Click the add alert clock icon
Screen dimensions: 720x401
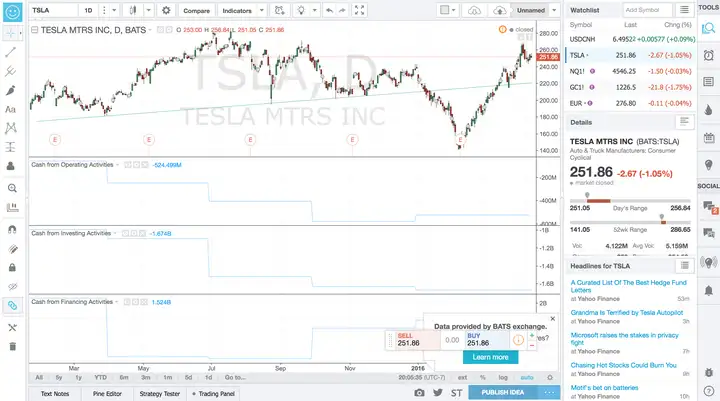click(x=279, y=10)
